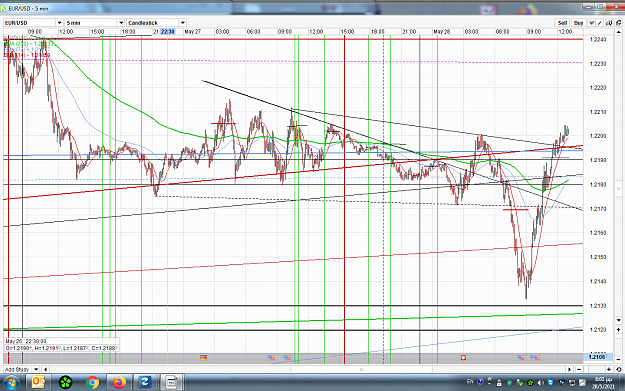Viewport: 625px width, 391px height.
Task: Move price axis down with bottom arrow
Action: click(619, 320)
